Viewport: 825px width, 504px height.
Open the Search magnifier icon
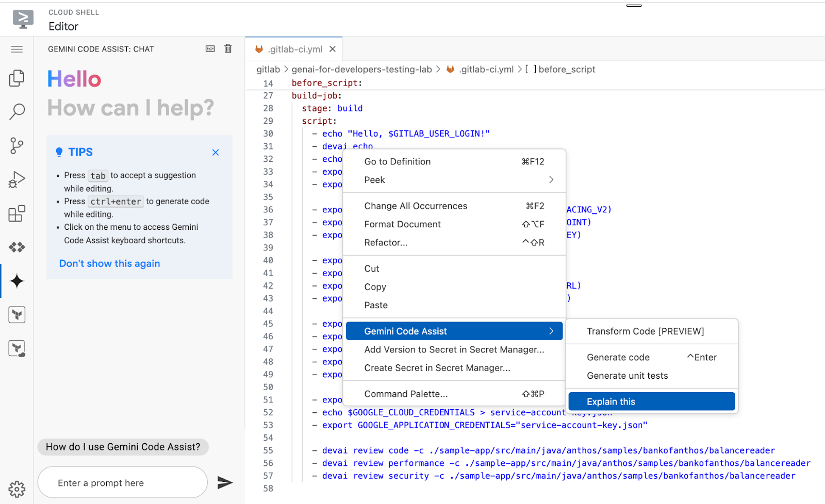[x=17, y=112]
